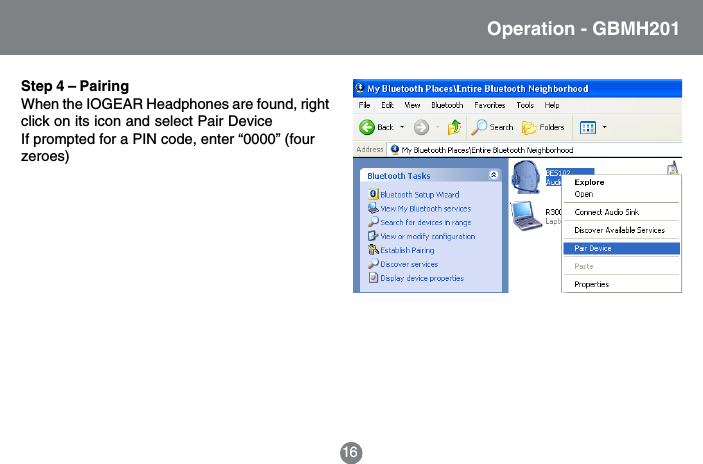Viewport: 703px width, 464px height.
Task: Open Search in the toolbar
Action: [492, 127]
